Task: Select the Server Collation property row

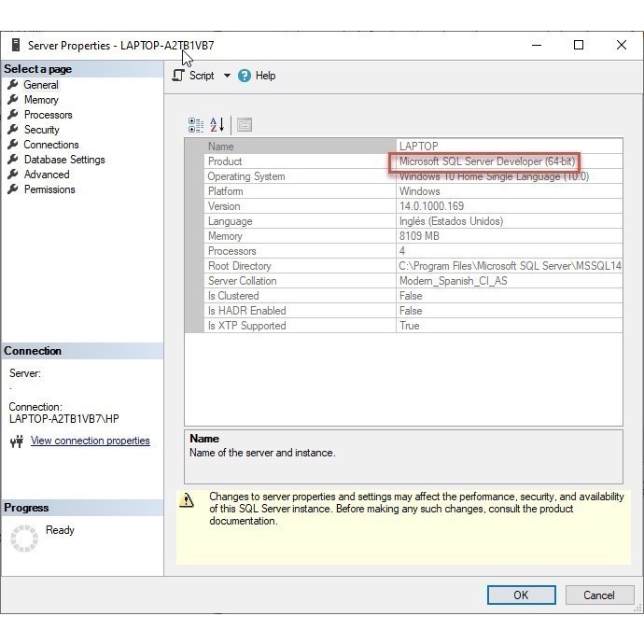Action: 242,281
